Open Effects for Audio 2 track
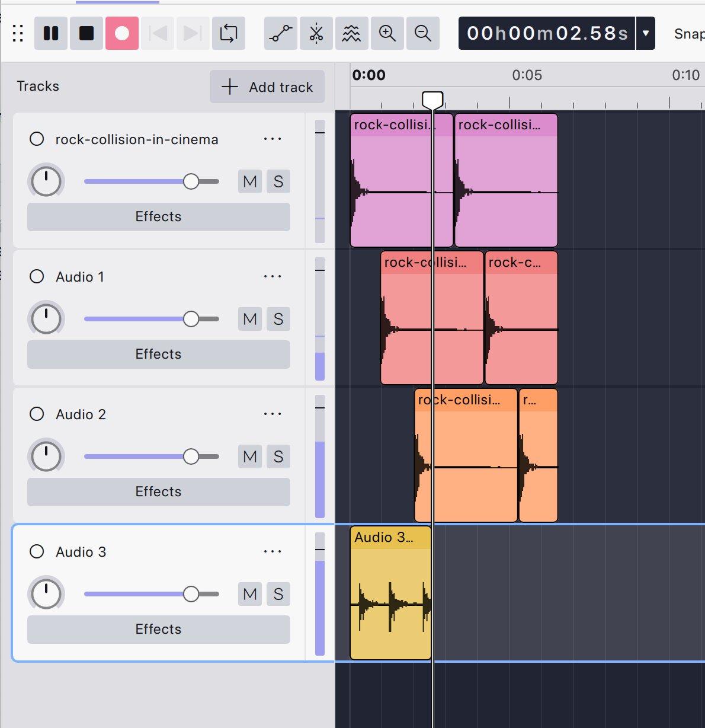The height and width of the screenshot is (728, 705). click(x=159, y=492)
